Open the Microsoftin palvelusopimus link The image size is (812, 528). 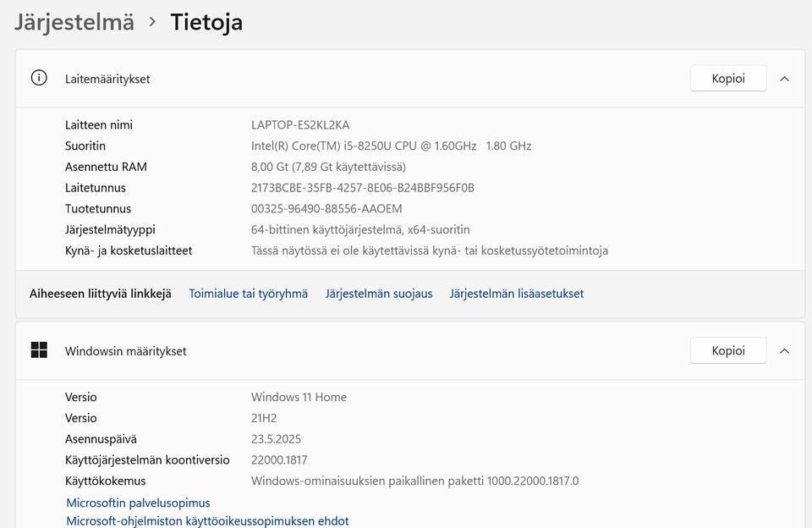138,503
